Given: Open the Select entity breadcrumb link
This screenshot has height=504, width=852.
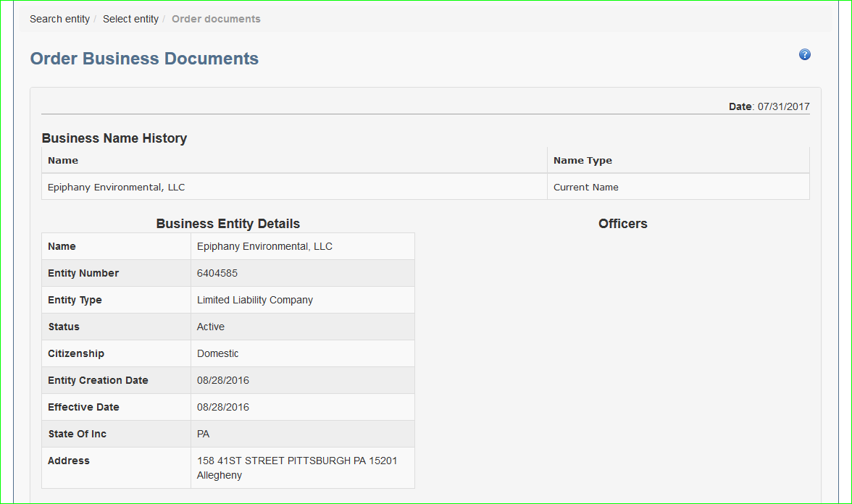Looking at the screenshot, I should pyautogui.click(x=130, y=19).
